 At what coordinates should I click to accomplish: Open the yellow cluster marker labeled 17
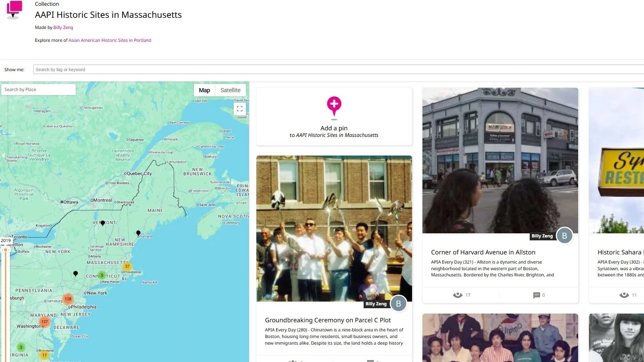(x=44, y=355)
